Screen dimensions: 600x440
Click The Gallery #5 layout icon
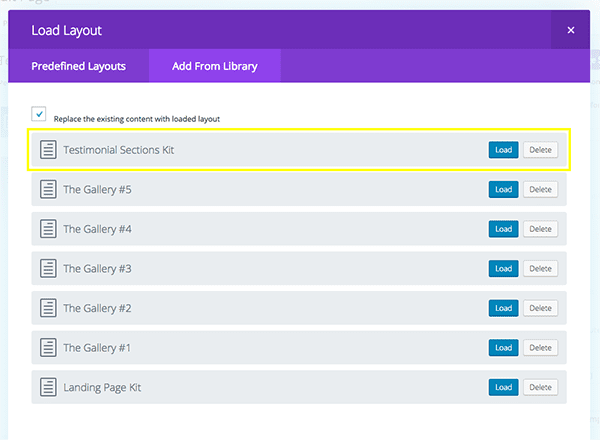(47, 189)
